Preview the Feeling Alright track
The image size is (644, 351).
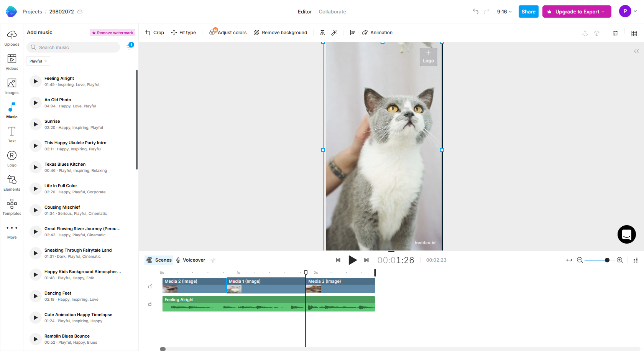pyautogui.click(x=36, y=81)
